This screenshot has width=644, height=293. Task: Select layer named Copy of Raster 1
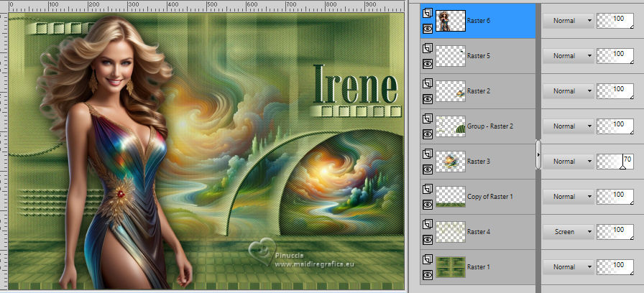pyautogui.click(x=490, y=197)
